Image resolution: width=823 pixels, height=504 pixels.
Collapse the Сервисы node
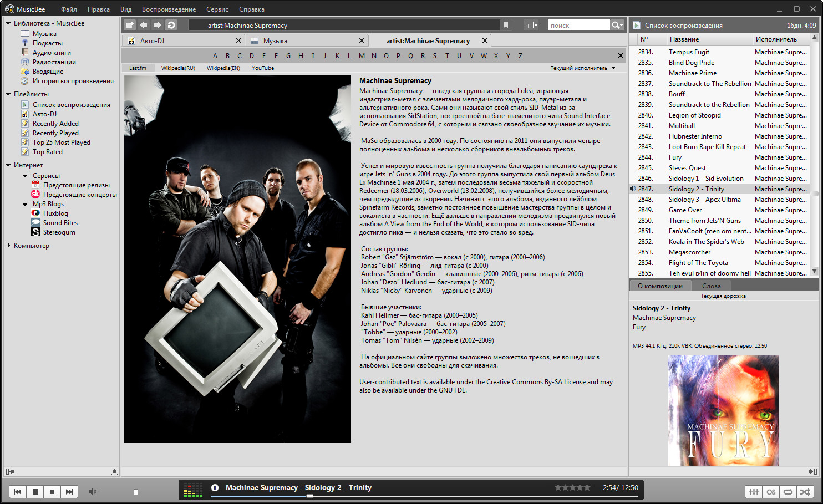pyautogui.click(x=25, y=176)
